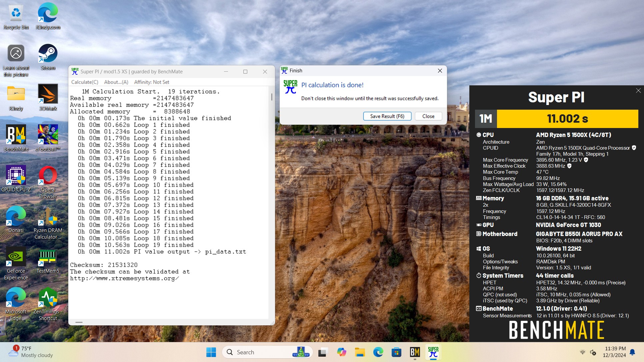The image size is (644, 362).
Task: Click the 44 timer calls text
Action: point(555,276)
